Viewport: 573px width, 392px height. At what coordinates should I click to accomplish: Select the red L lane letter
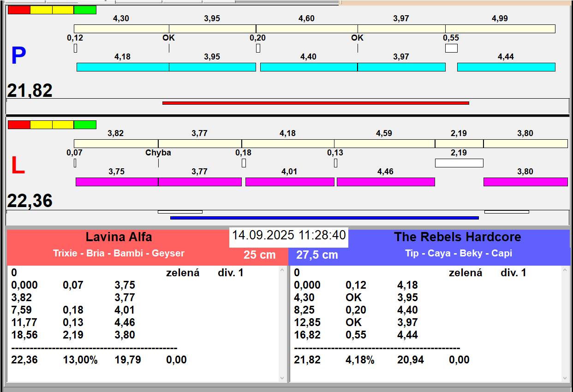click(18, 166)
